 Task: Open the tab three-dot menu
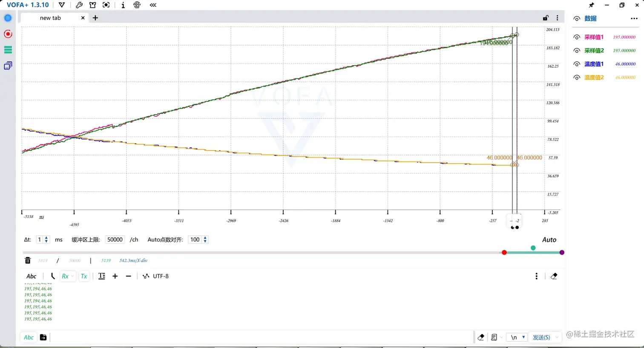557,18
